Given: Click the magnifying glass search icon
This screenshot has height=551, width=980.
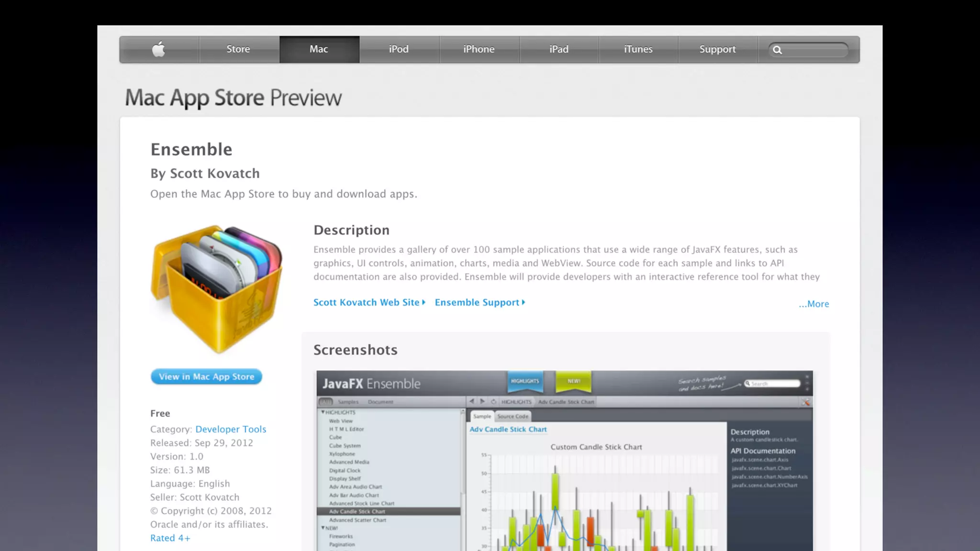Looking at the screenshot, I should click(778, 50).
